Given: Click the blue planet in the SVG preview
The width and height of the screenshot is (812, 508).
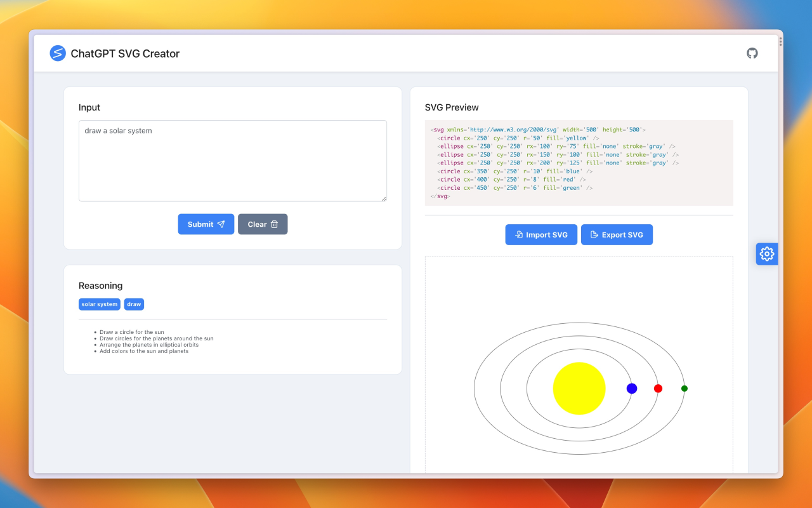Looking at the screenshot, I should [631, 388].
